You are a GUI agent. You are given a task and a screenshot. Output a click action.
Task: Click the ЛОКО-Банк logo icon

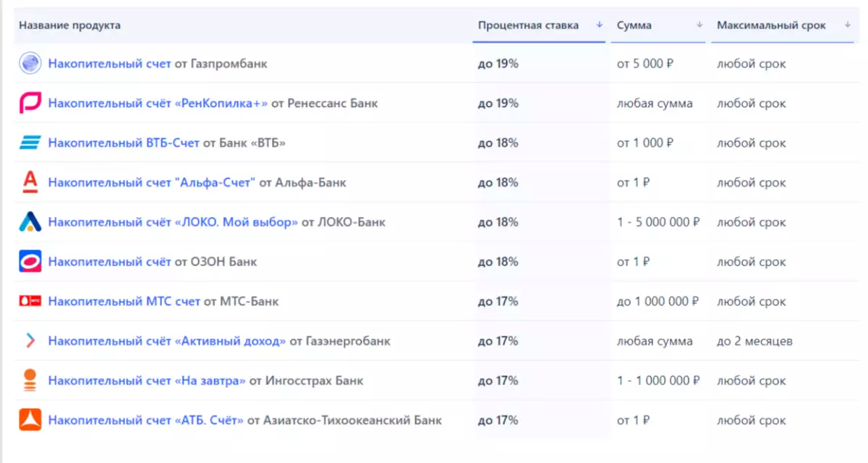(x=30, y=222)
